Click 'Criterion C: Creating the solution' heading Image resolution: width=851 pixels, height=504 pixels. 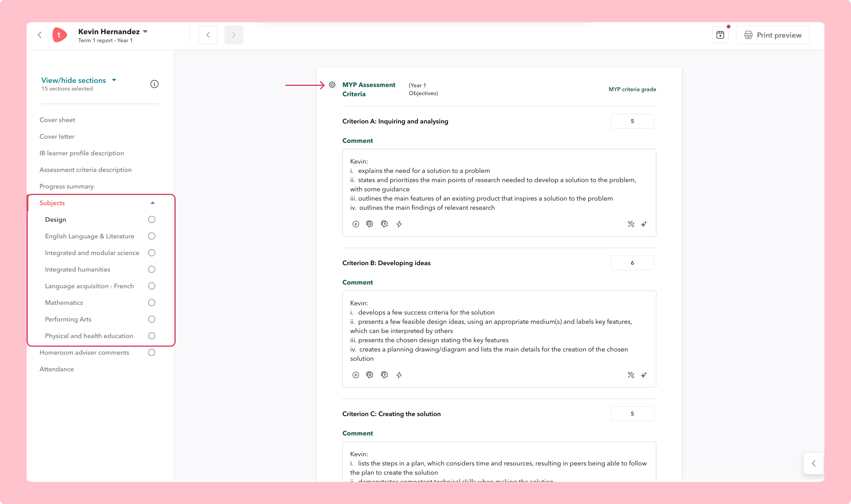[x=391, y=414]
